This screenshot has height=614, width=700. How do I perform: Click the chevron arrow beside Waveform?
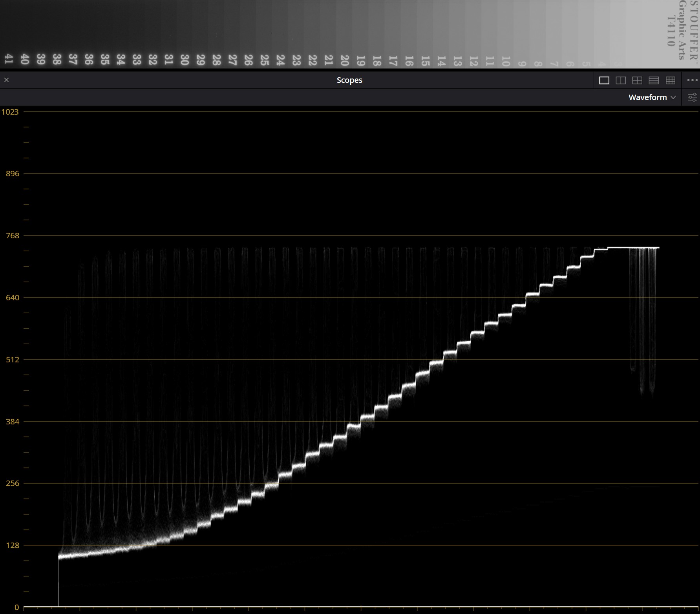(x=673, y=97)
